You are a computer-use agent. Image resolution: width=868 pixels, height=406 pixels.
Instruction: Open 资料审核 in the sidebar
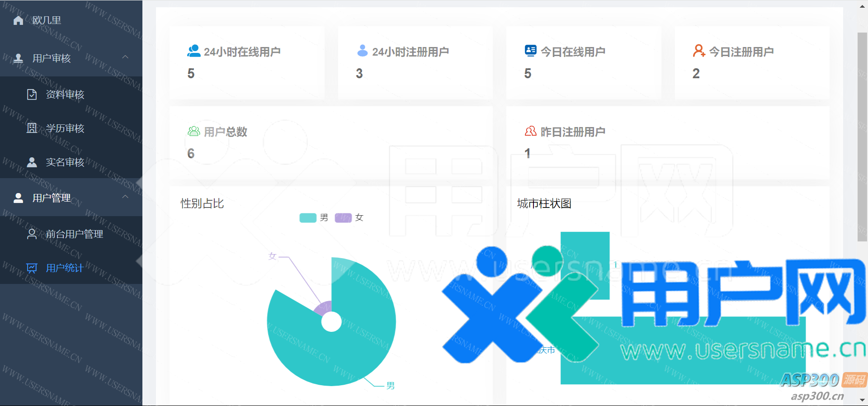(x=71, y=94)
